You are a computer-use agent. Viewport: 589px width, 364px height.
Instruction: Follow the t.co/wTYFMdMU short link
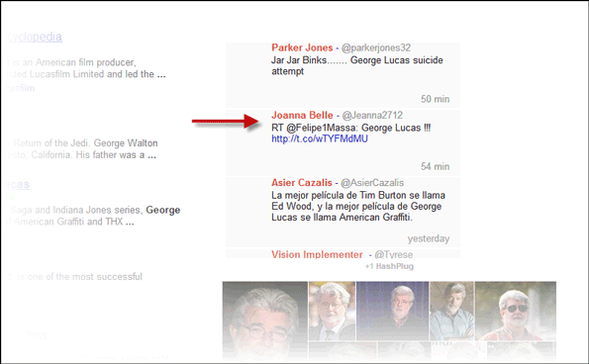coord(320,138)
